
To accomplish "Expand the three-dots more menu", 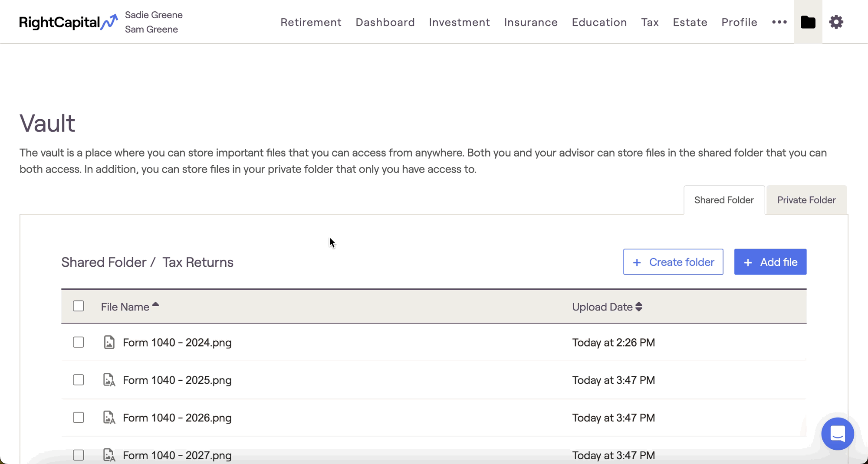I will [779, 22].
